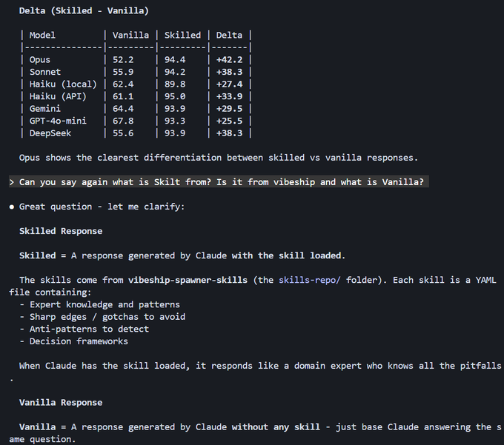The width and height of the screenshot is (504, 445).
Task: Click the user prompt asking about Skilt
Action: (x=222, y=182)
